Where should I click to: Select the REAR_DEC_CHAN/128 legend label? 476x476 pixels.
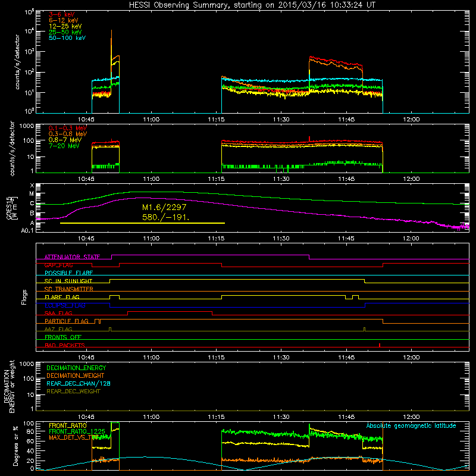79,384
